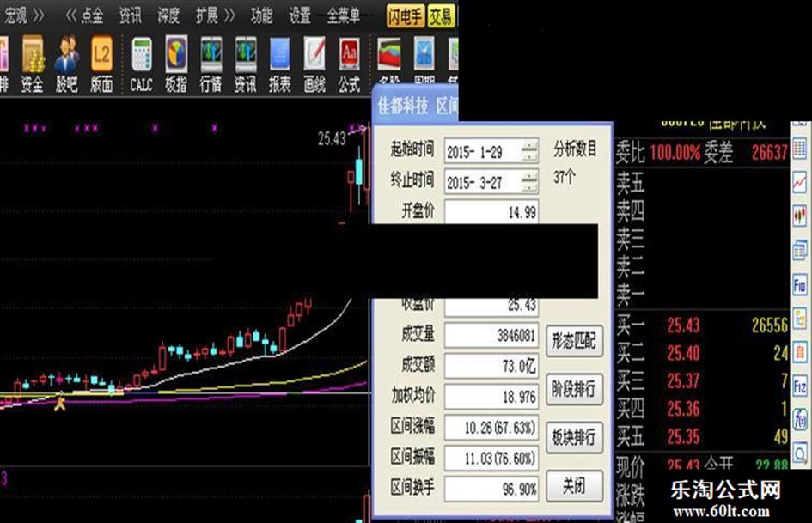The image size is (812, 523).
Task: Click the 买三 price 25.37
Action: (x=683, y=381)
